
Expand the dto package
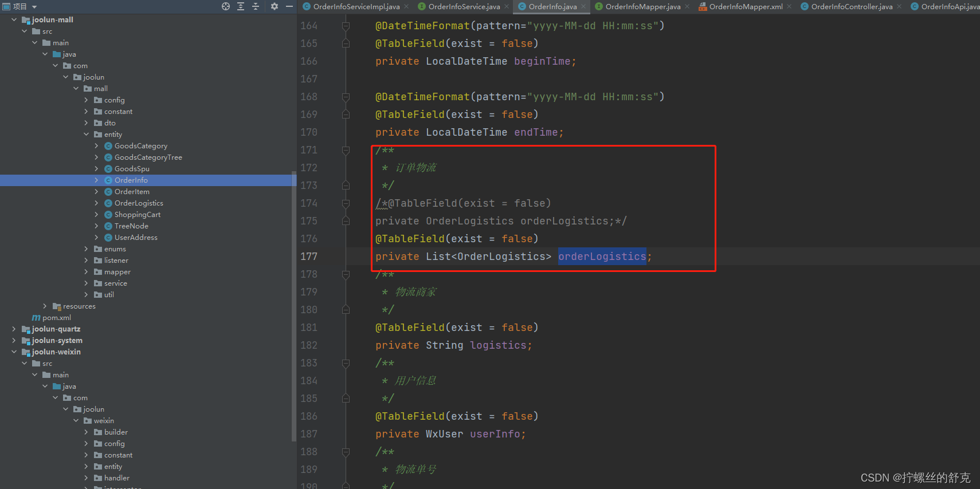[87, 123]
